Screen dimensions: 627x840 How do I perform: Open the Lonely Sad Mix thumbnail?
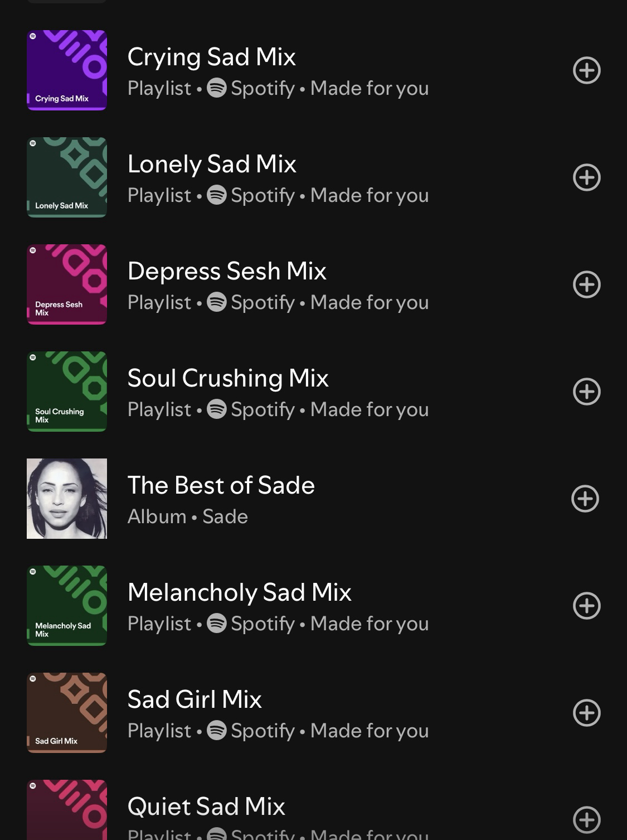click(x=67, y=177)
